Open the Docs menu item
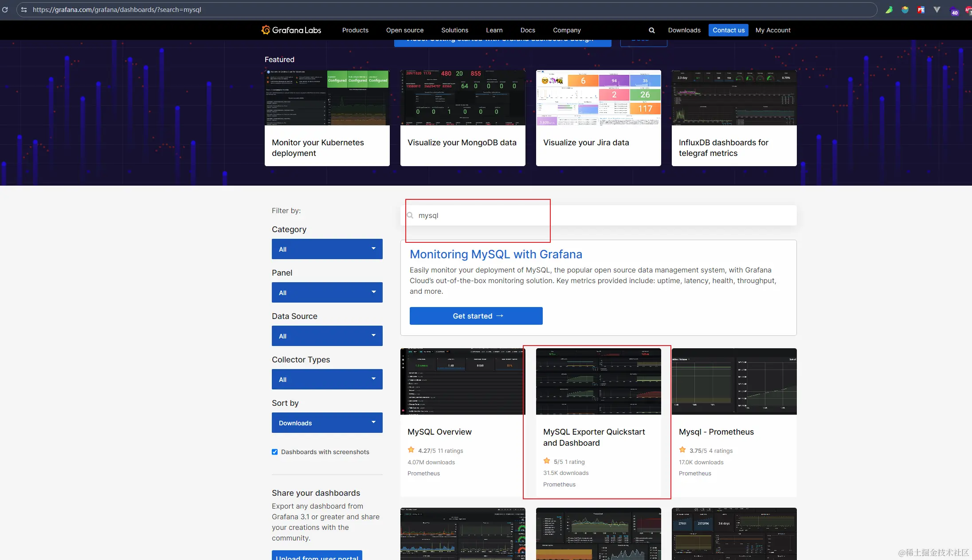The width and height of the screenshot is (972, 560). coord(527,30)
